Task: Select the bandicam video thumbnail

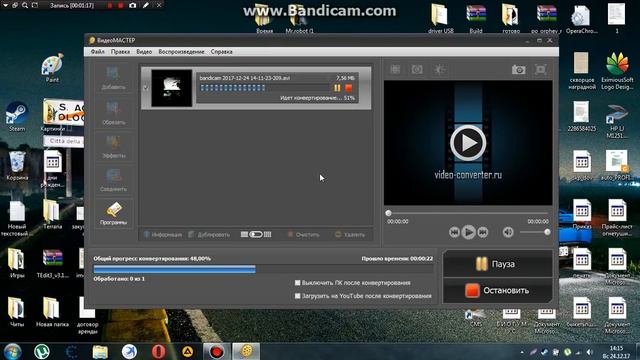Action: point(171,88)
